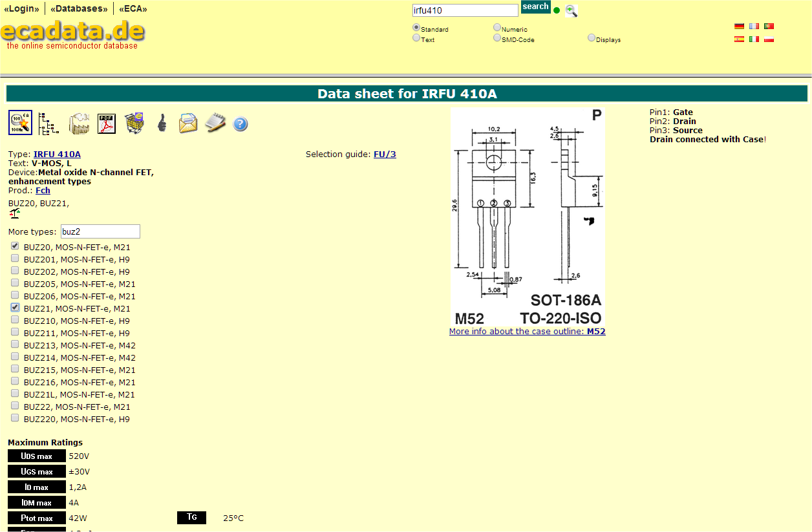Click the Maximum Ratings heading
This screenshot has height=532, width=812.
45,443
